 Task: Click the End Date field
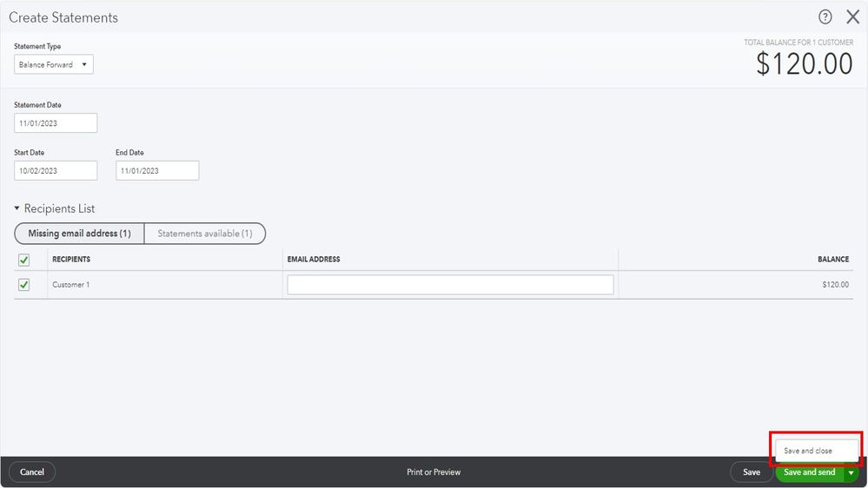[157, 170]
